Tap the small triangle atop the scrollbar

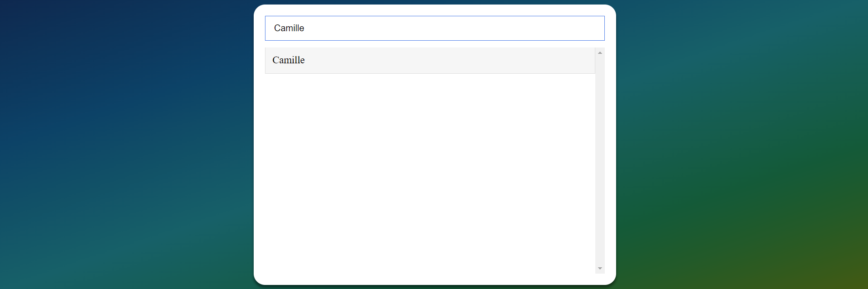pyautogui.click(x=600, y=53)
